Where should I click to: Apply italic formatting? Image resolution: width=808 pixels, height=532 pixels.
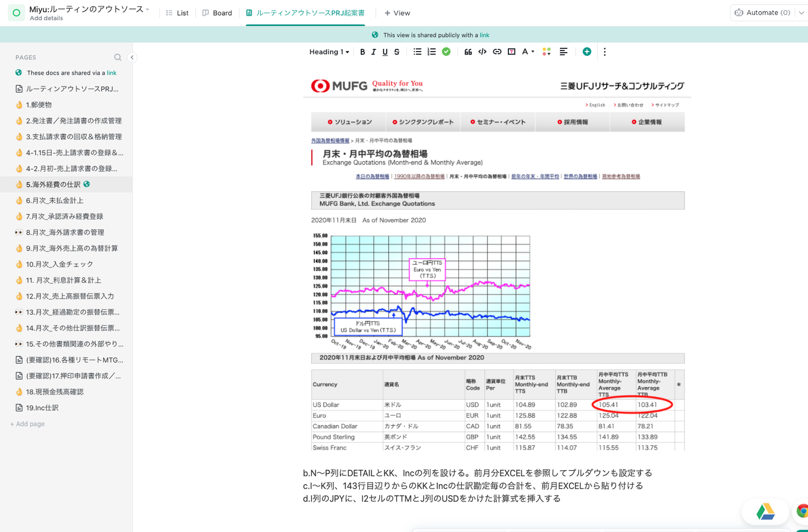pos(374,52)
